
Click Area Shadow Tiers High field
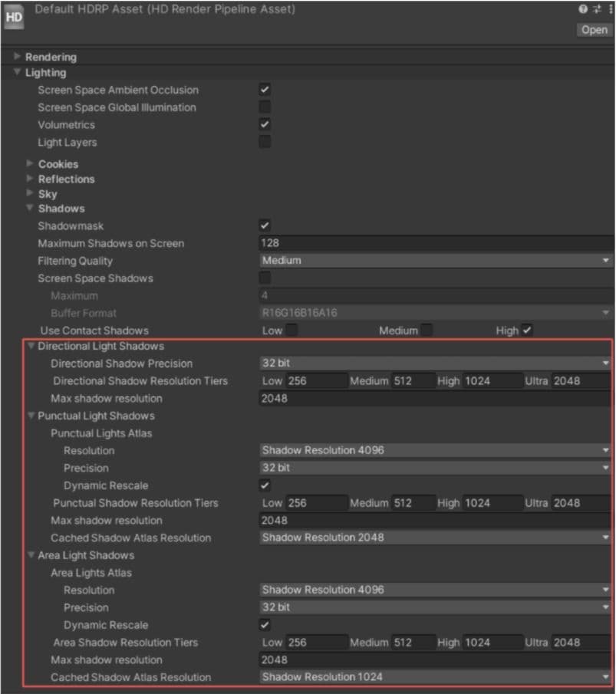[x=492, y=642]
